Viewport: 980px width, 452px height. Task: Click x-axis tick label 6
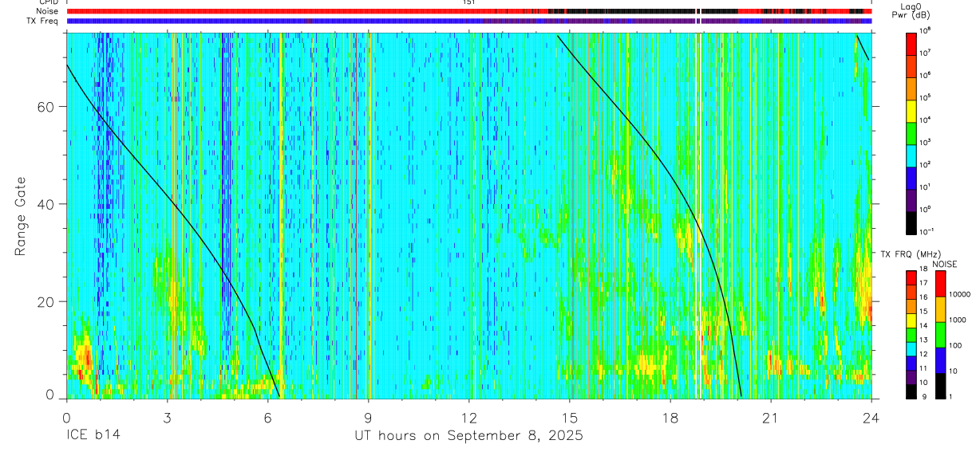point(267,417)
